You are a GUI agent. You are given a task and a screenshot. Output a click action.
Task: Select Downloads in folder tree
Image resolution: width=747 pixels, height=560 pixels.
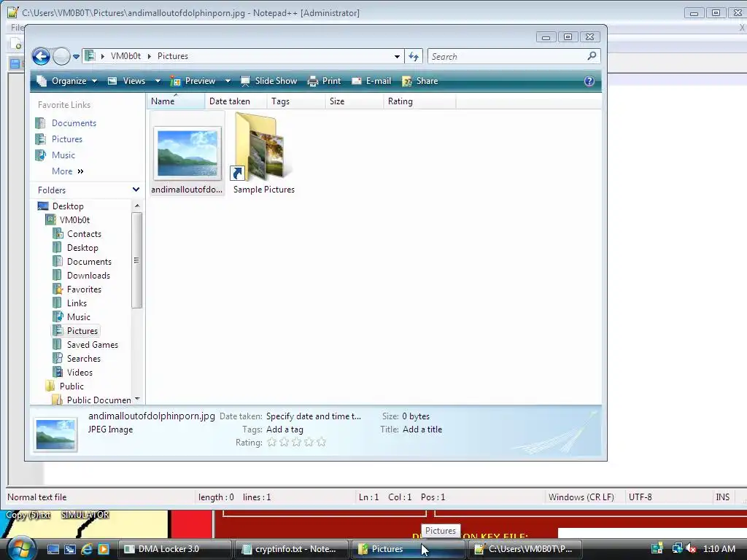(x=88, y=275)
